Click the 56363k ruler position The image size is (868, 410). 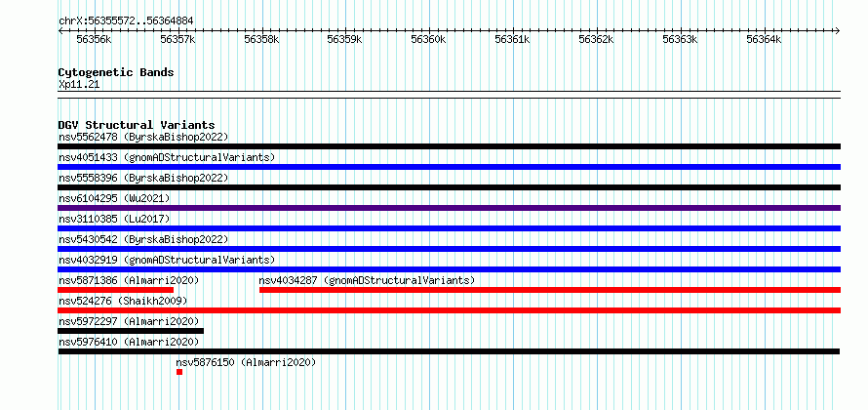pyautogui.click(x=681, y=39)
